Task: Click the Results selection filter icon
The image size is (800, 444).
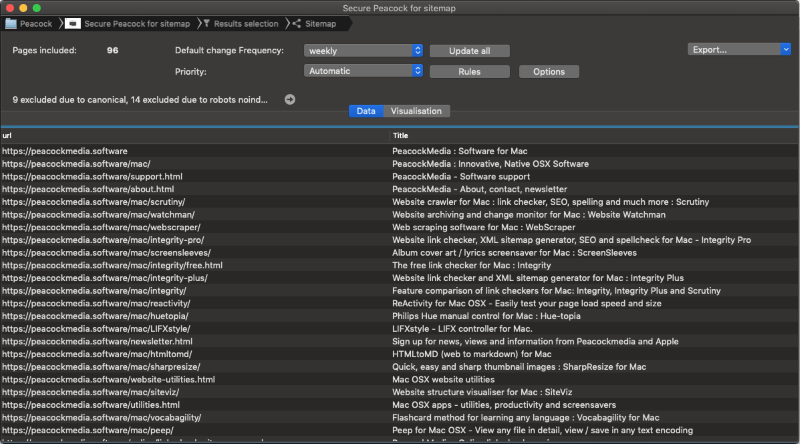Action: tap(205, 22)
